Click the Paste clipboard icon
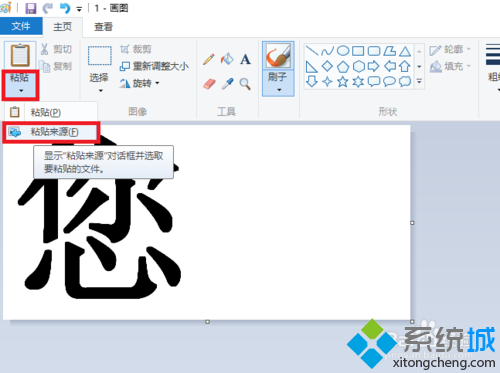 [x=20, y=55]
